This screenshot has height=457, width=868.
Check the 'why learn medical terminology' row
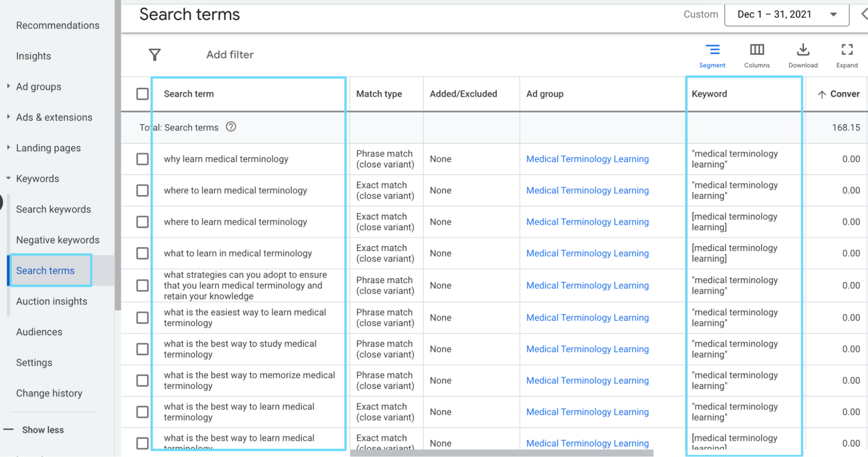point(142,159)
